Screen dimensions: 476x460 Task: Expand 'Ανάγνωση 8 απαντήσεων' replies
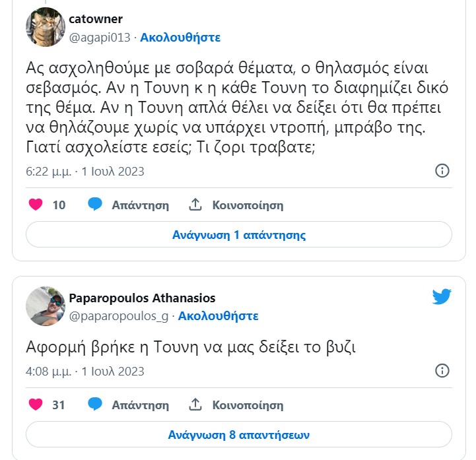[x=238, y=435]
